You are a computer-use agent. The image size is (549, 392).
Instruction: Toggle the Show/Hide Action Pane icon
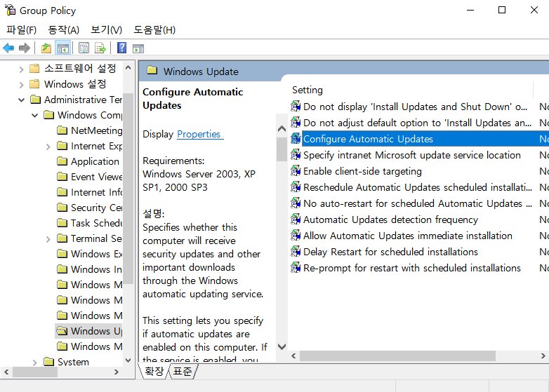point(138,48)
